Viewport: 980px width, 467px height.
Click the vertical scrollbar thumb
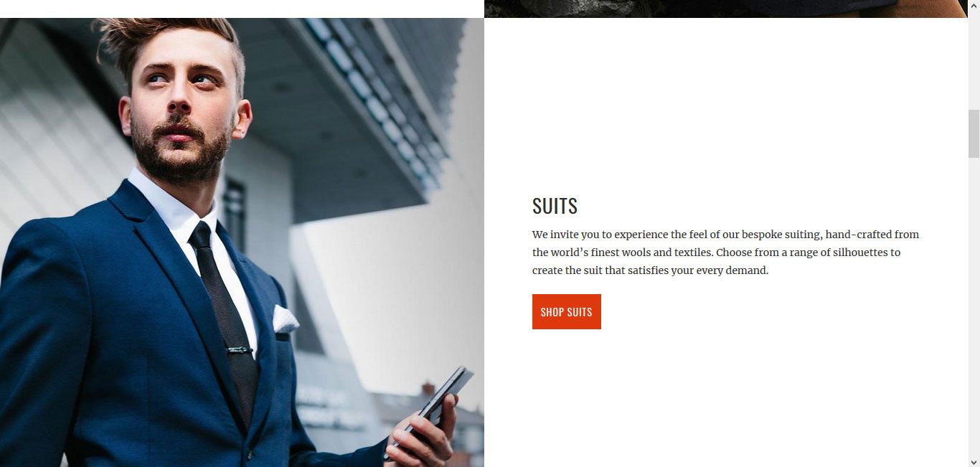[974, 133]
